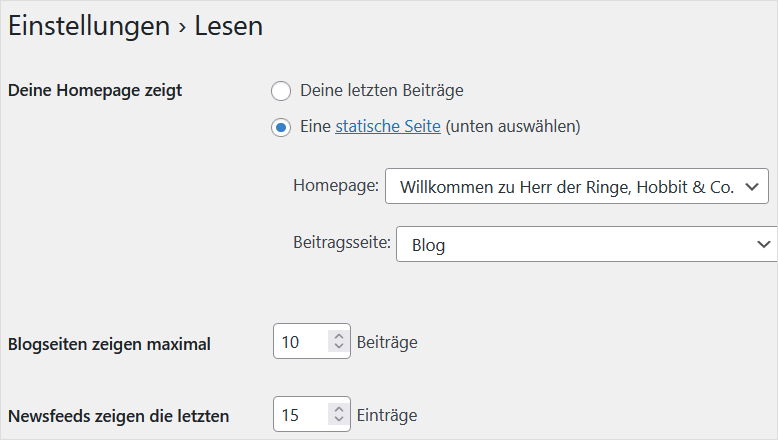Image resolution: width=778 pixels, height=440 pixels.
Task: Click the 'Deine Homepage zeigt' heading label
Action: (x=95, y=91)
